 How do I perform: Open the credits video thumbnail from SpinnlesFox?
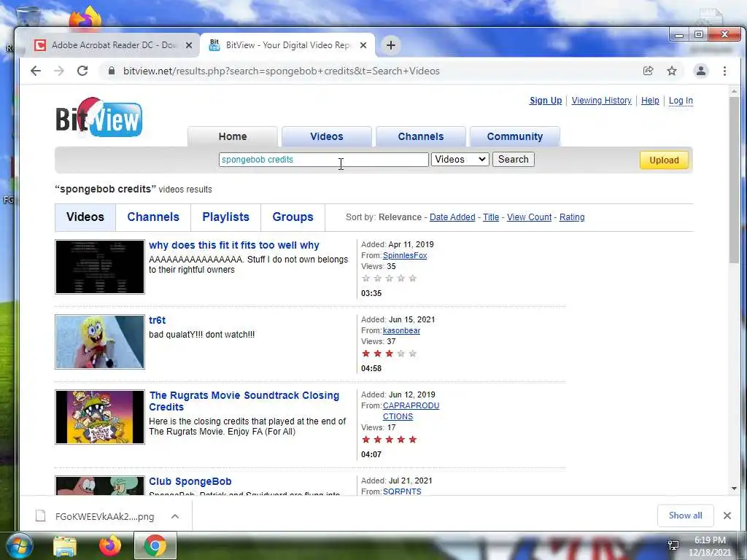[99, 267]
